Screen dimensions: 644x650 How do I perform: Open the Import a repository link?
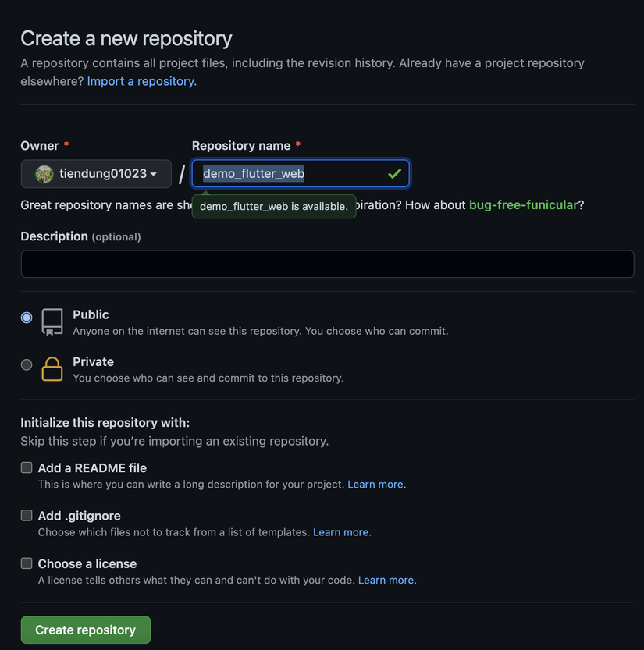pyautogui.click(x=141, y=81)
